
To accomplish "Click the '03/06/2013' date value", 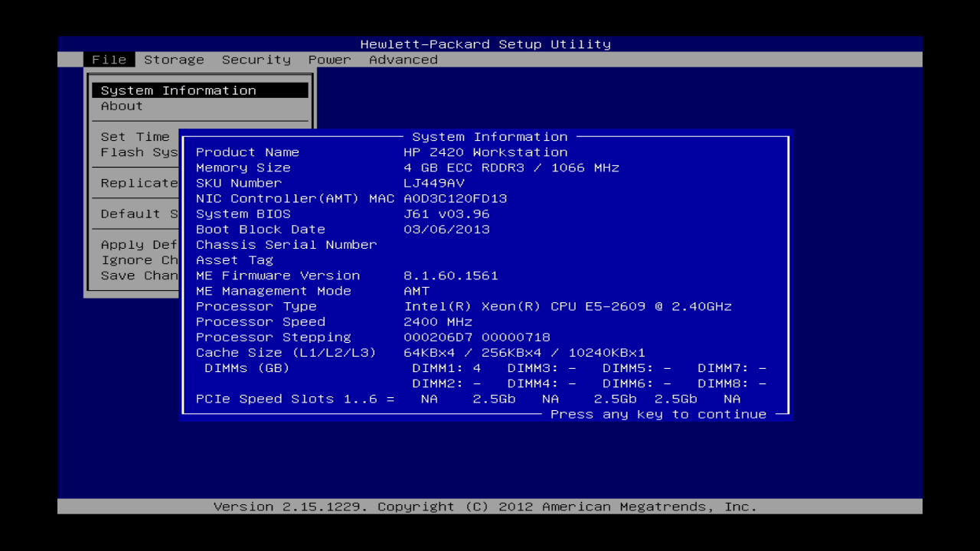I will tap(446, 229).
